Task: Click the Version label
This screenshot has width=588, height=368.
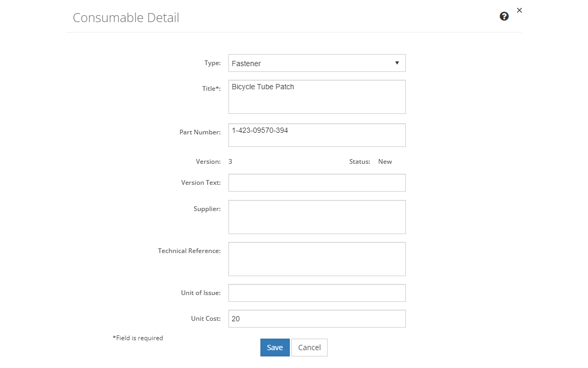Action: pyautogui.click(x=208, y=162)
